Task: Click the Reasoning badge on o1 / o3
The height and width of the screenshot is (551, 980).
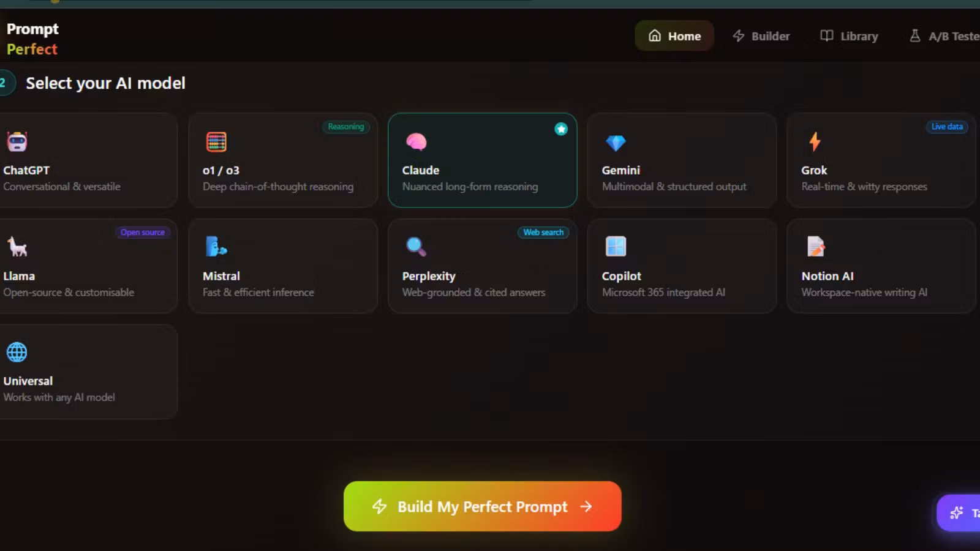Action: (x=346, y=127)
